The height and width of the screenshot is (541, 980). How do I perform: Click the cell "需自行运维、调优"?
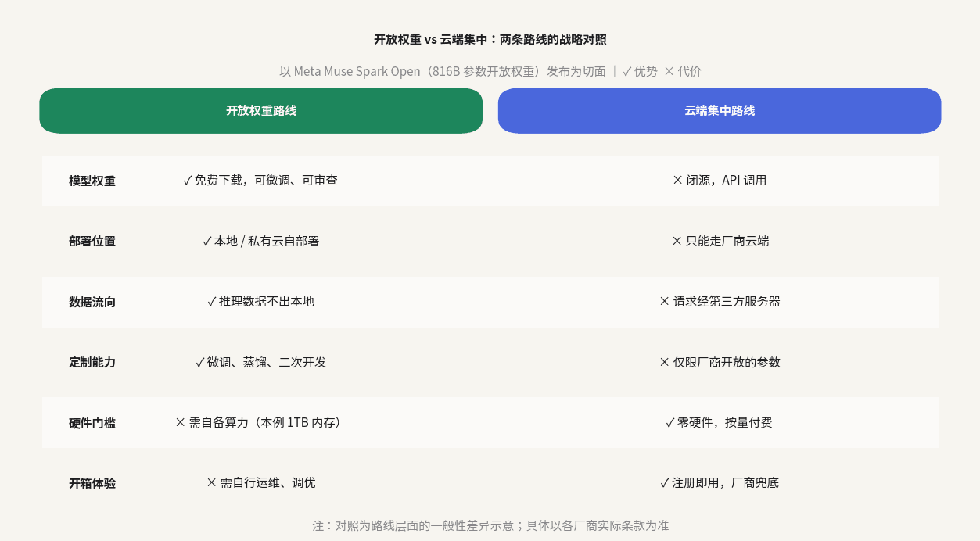[x=260, y=482]
